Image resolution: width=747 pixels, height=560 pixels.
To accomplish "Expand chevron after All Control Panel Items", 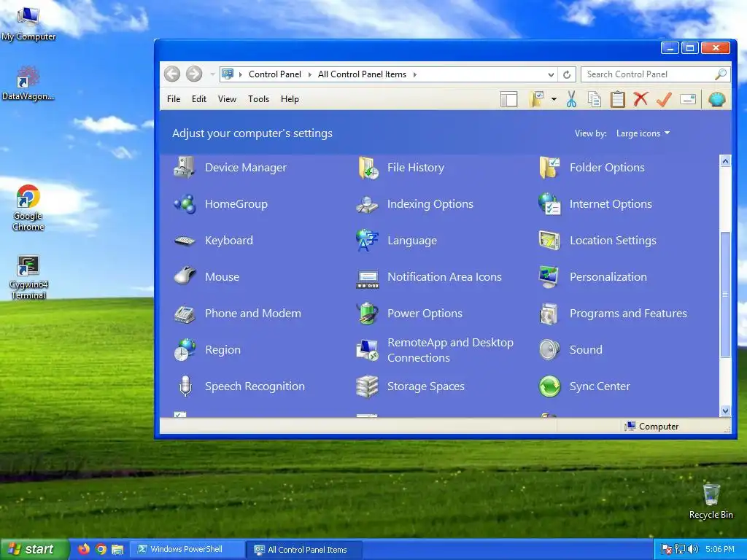I will [x=415, y=74].
